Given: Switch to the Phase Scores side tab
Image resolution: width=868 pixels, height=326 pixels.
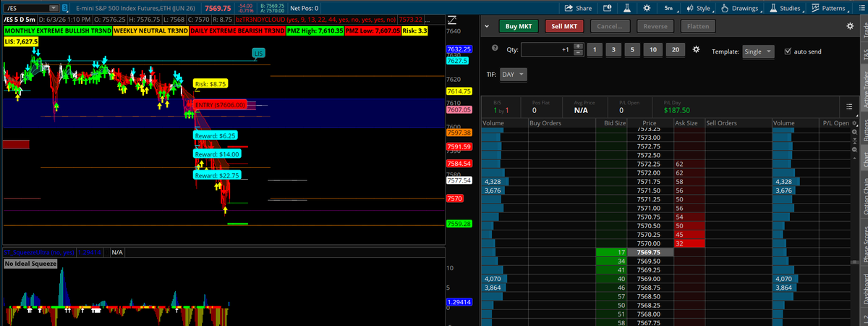Looking at the screenshot, I should coord(864,243).
